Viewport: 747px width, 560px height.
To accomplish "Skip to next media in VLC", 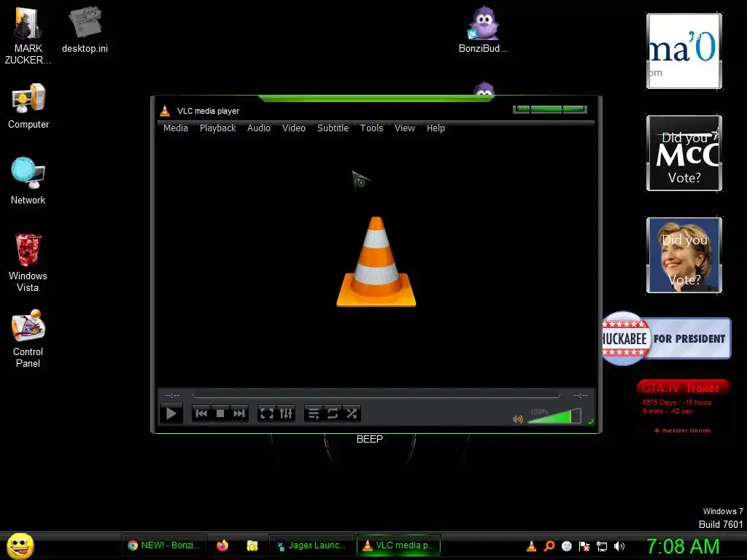I will [x=239, y=413].
